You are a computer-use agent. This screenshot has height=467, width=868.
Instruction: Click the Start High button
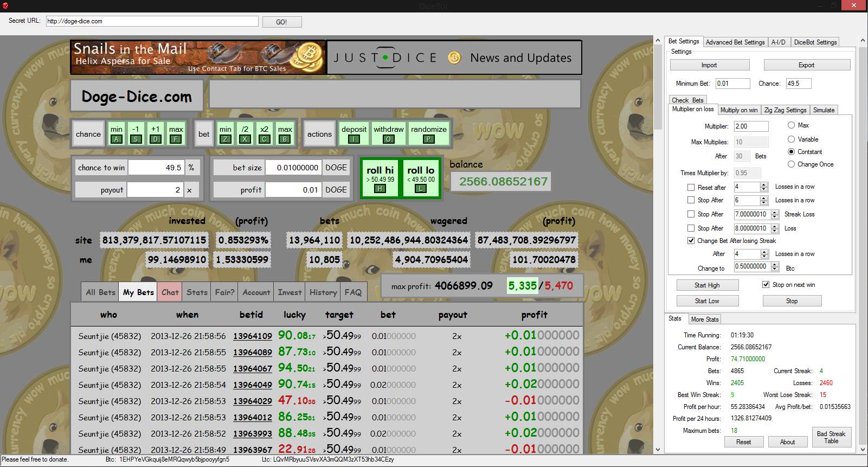(x=707, y=285)
